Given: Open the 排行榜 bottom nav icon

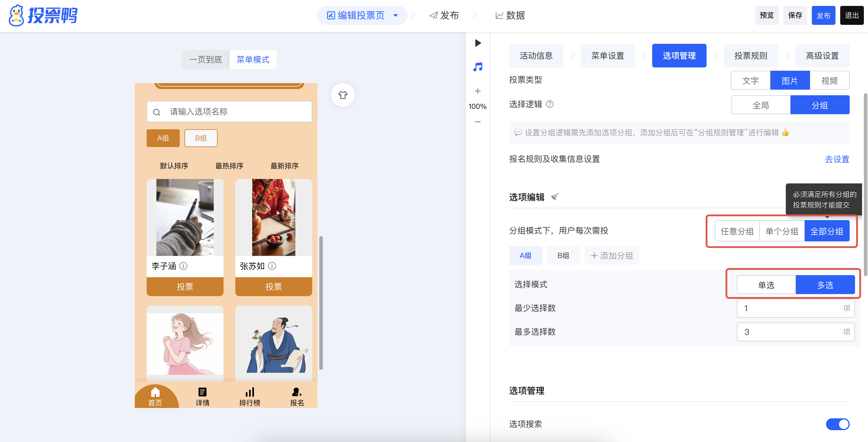Looking at the screenshot, I should point(249,396).
